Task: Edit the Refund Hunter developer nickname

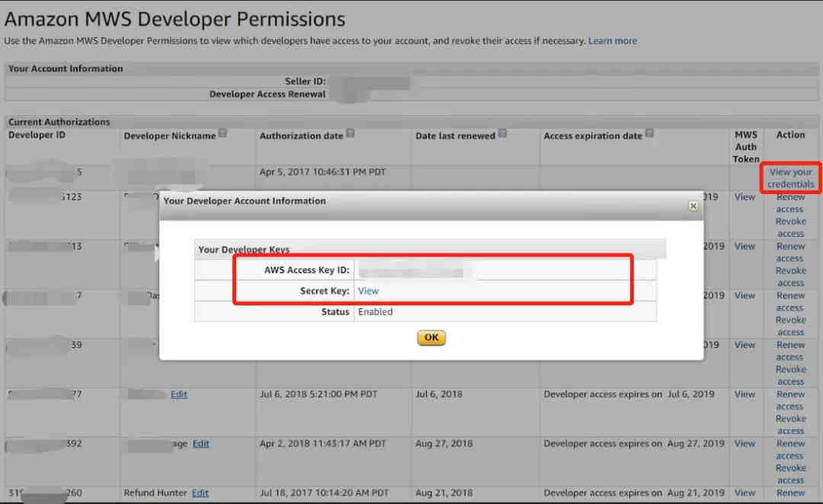Action: click(200, 493)
